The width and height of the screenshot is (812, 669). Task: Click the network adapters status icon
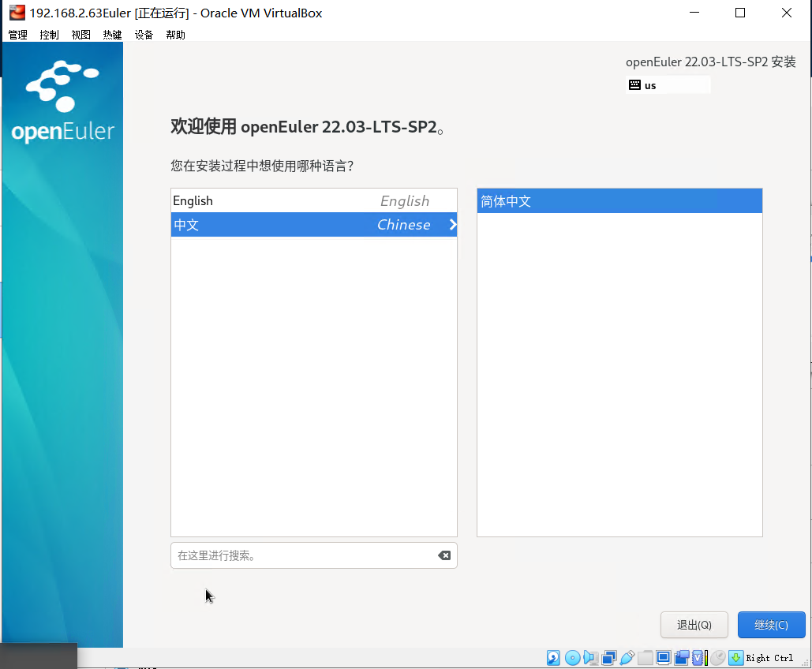608,658
